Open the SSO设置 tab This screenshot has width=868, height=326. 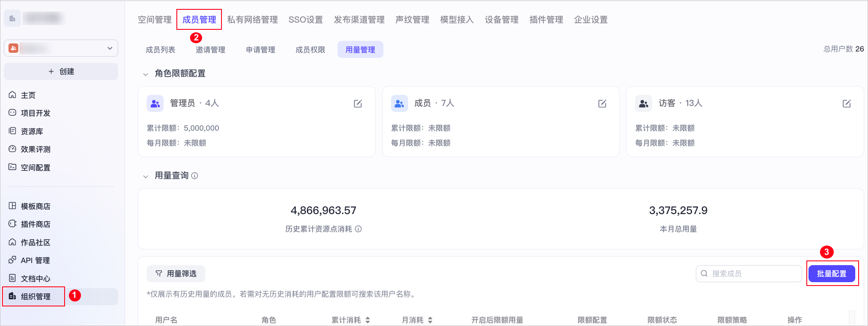tap(305, 20)
